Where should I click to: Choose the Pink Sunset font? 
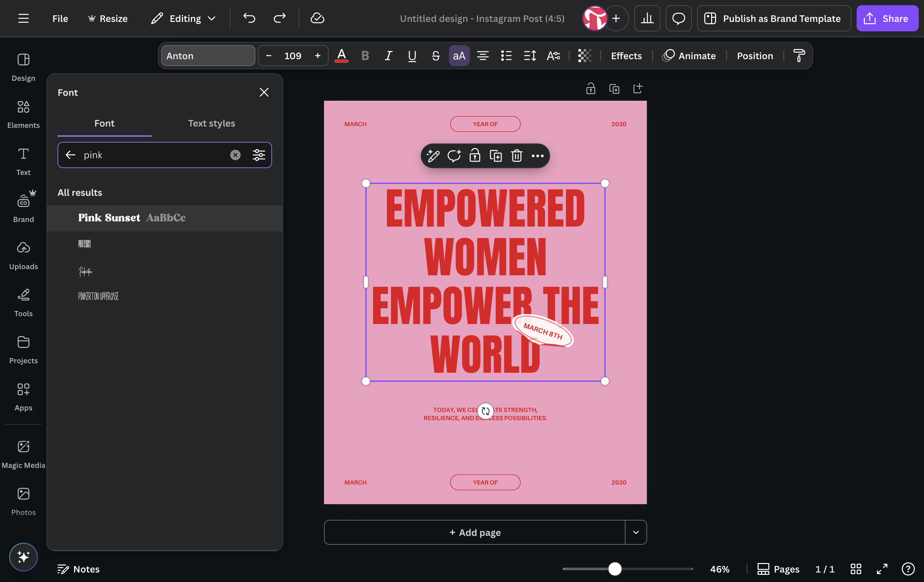tap(164, 218)
